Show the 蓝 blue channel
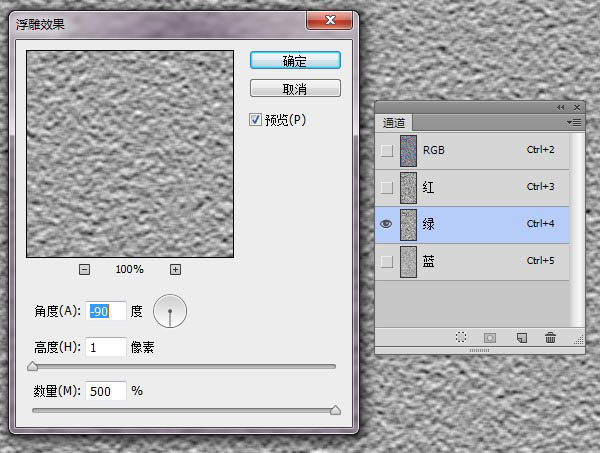Image resolution: width=600 pixels, height=453 pixels. (x=386, y=262)
